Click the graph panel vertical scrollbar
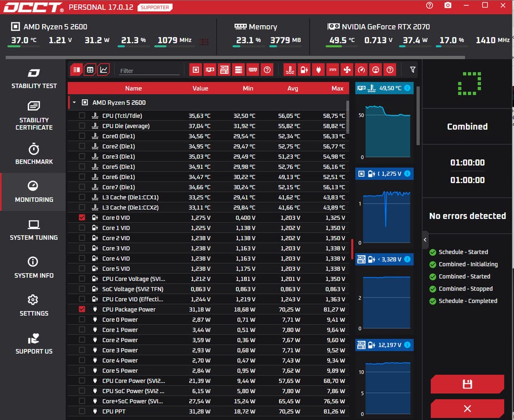Image resolution: width=514 pixels, height=420 pixels. (418, 116)
